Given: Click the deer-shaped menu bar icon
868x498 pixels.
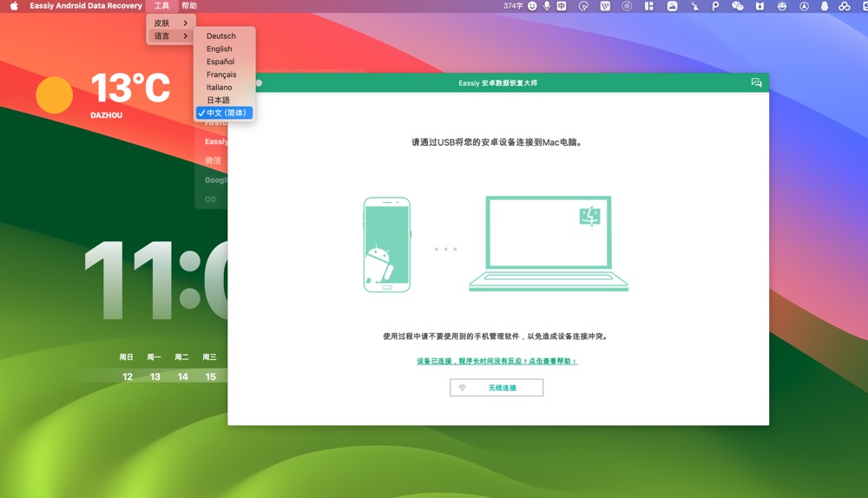Looking at the screenshot, I should click(694, 6).
